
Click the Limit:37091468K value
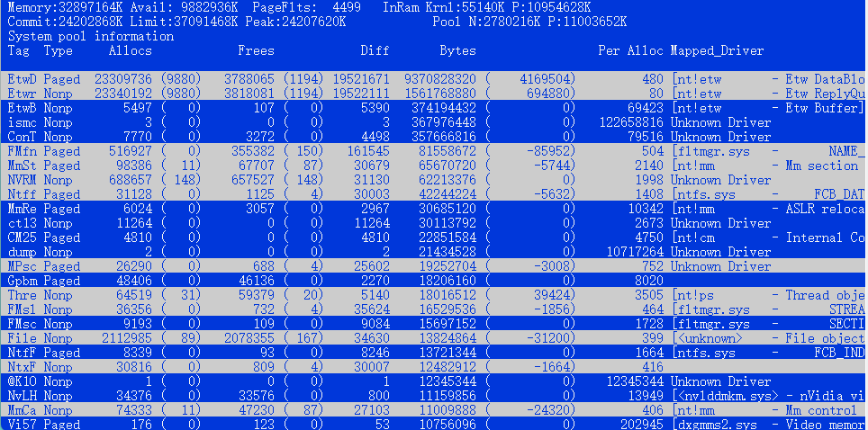tap(185, 22)
